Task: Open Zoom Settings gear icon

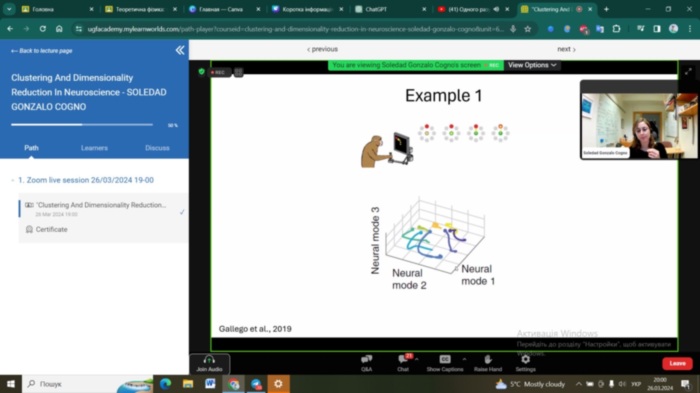Action: pyautogui.click(x=525, y=360)
